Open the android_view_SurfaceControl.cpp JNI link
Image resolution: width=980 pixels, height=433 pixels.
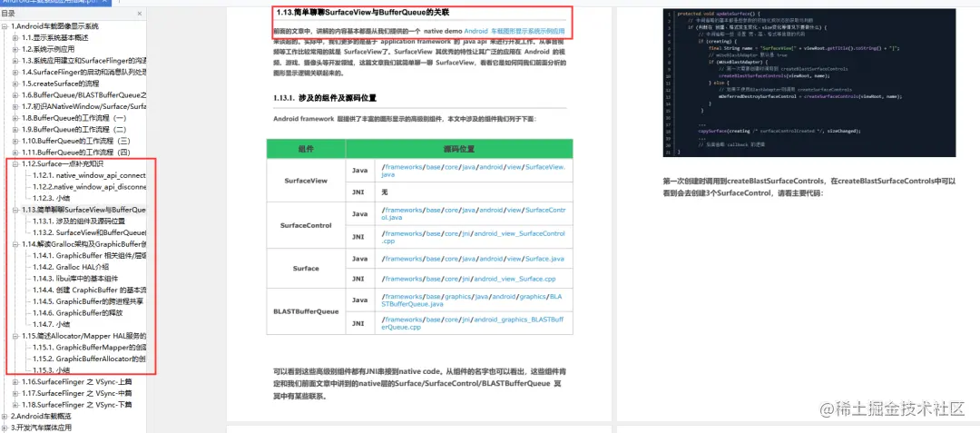[x=473, y=237]
